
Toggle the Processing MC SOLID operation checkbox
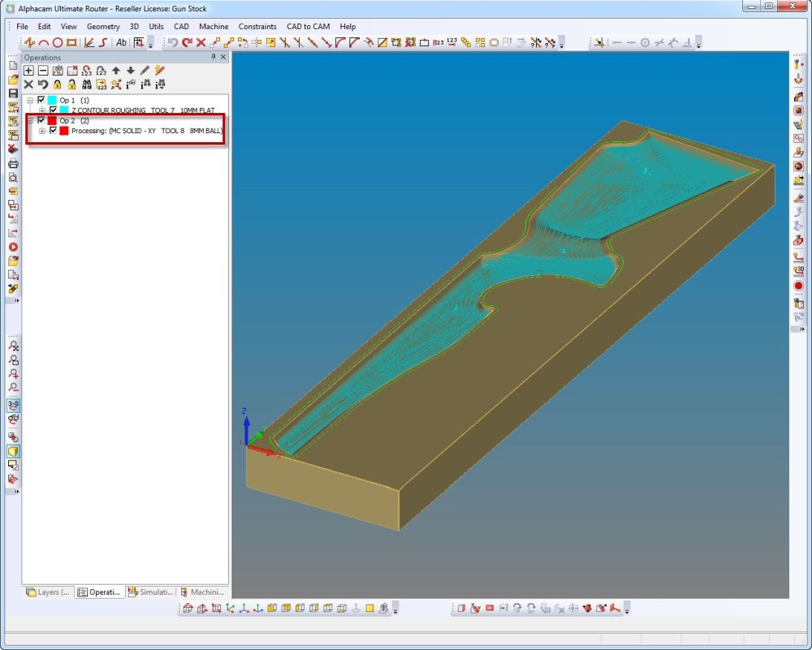[x=53, y=130]
